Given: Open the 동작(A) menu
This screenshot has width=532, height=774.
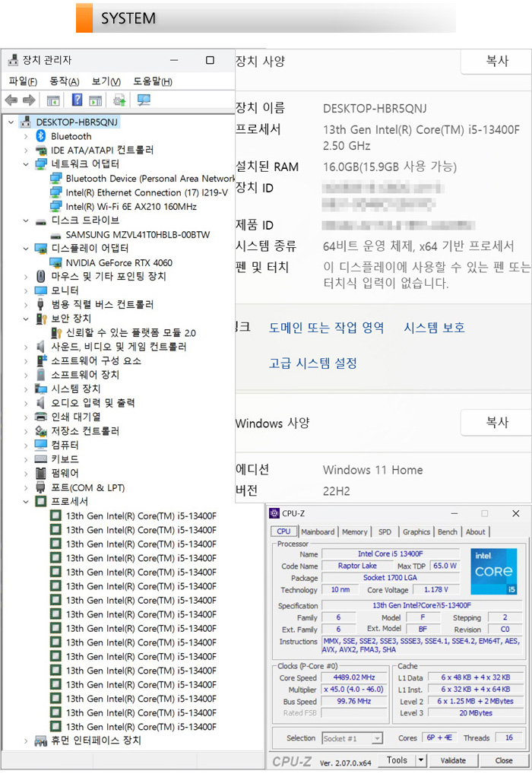Looking at the screenshot, I should point(64,81).
